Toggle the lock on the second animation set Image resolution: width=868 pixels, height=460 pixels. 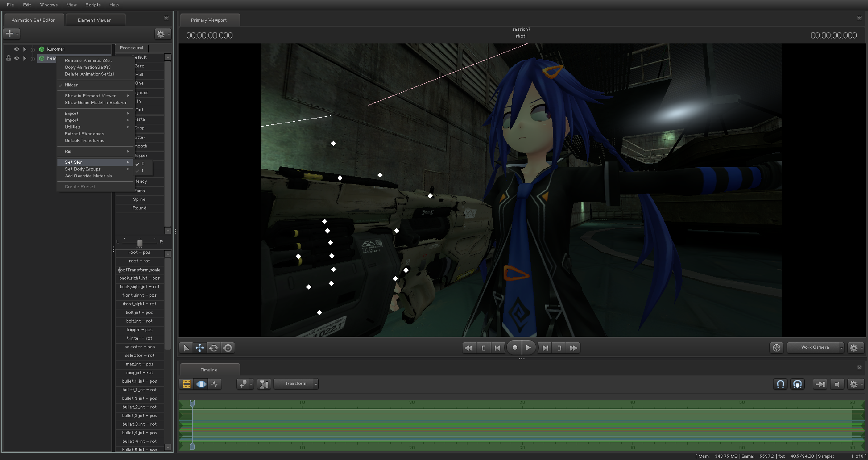pyautogui.click(x=8, y=58)
